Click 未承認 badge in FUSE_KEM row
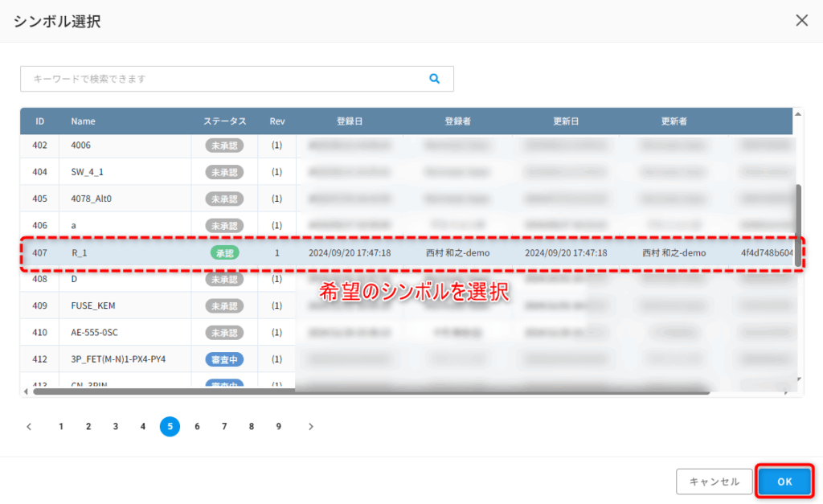Image resolution: width=823 pixels, height=504 pixels. pos(225,306)
